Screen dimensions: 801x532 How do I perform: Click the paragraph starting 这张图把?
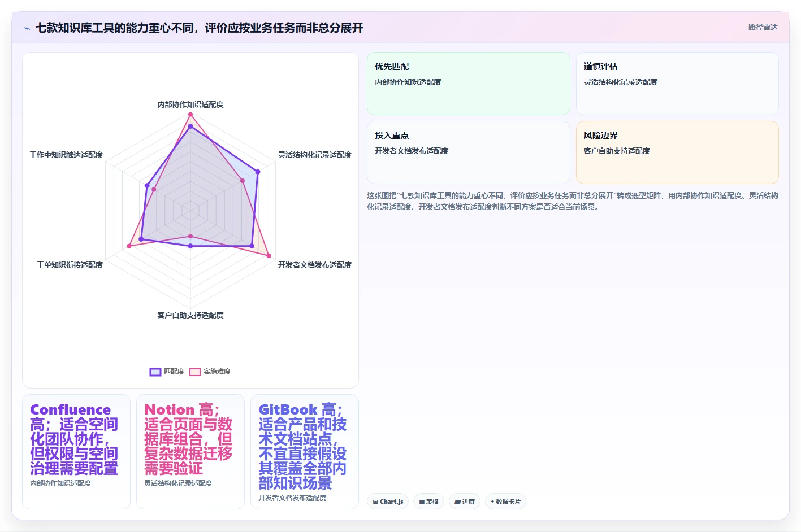click(x=573, y=201)
